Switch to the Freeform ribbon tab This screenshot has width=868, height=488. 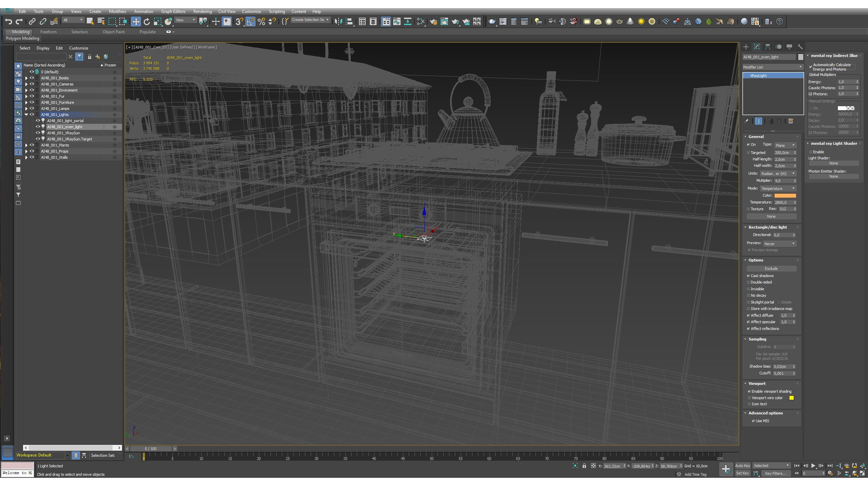point(48,32)
